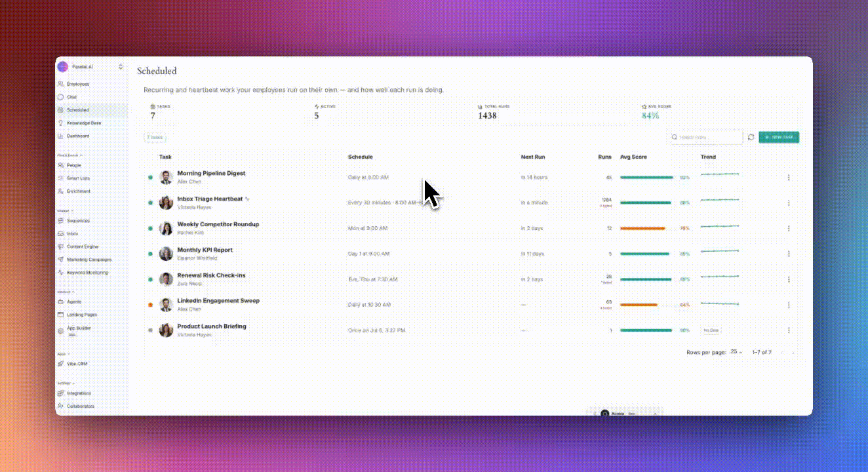This screenshot has width=868, height=472.
Task: Open the Weekly Competitor Roundup task
Action: 218,224
